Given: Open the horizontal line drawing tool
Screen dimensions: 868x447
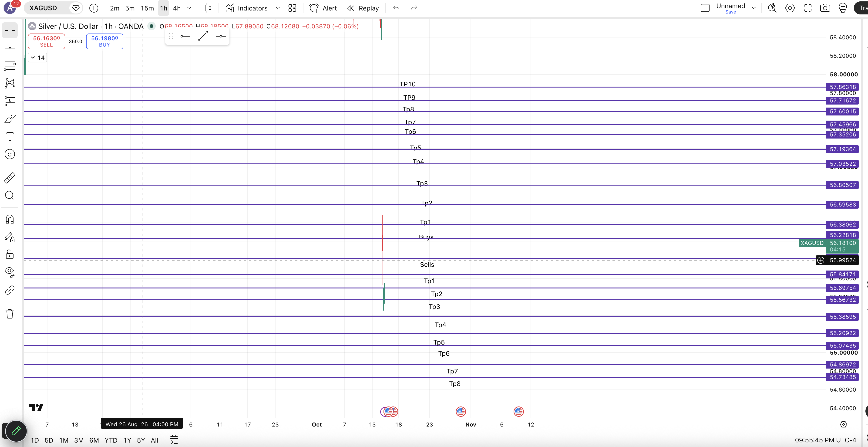Looking at the screenshot, I should (x=10, y=48).
